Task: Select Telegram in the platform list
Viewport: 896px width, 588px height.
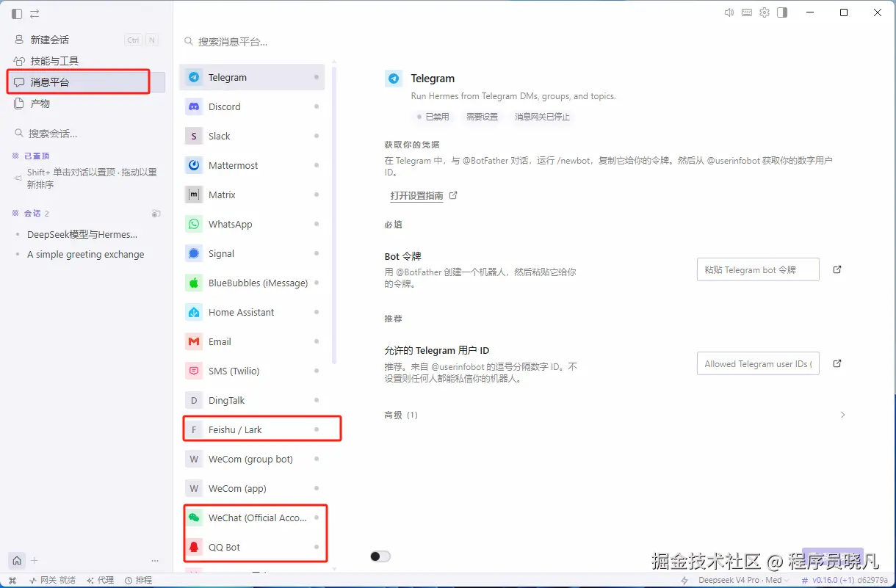Action: 252,77
